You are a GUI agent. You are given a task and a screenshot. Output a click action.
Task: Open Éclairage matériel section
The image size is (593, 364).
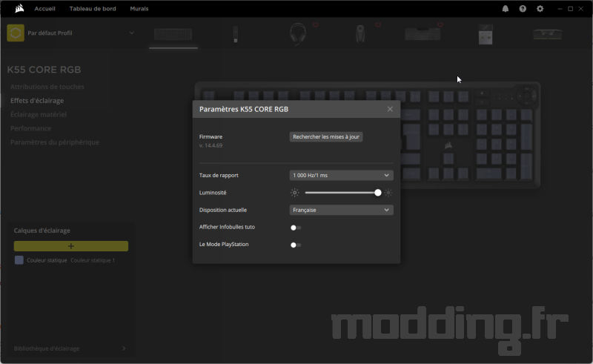coord(39,114)
